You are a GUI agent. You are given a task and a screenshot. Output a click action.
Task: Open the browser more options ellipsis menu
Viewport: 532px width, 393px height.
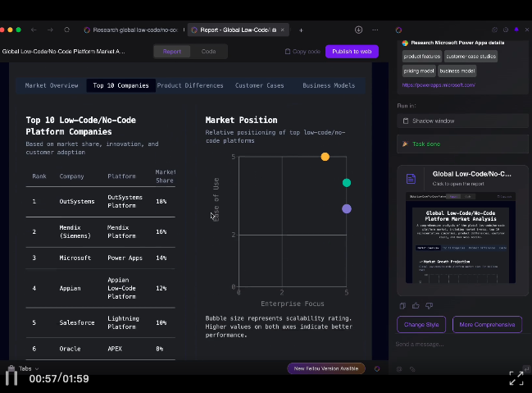pos(375,30)
